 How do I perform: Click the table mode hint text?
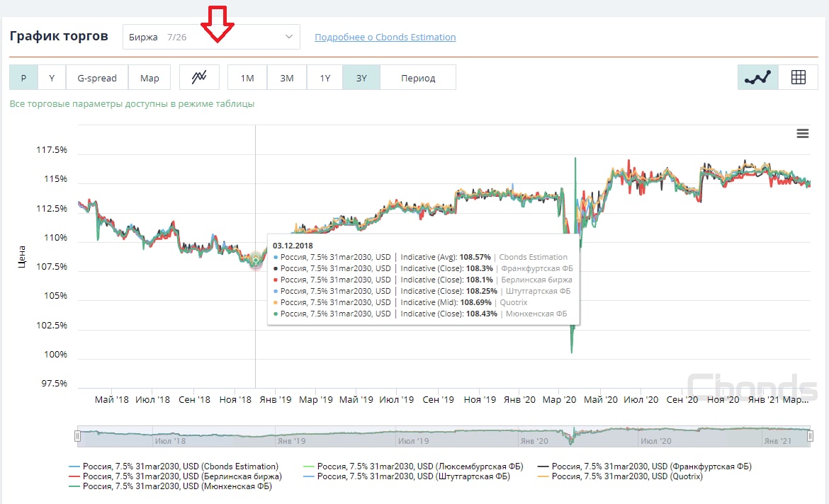(132, 103)
